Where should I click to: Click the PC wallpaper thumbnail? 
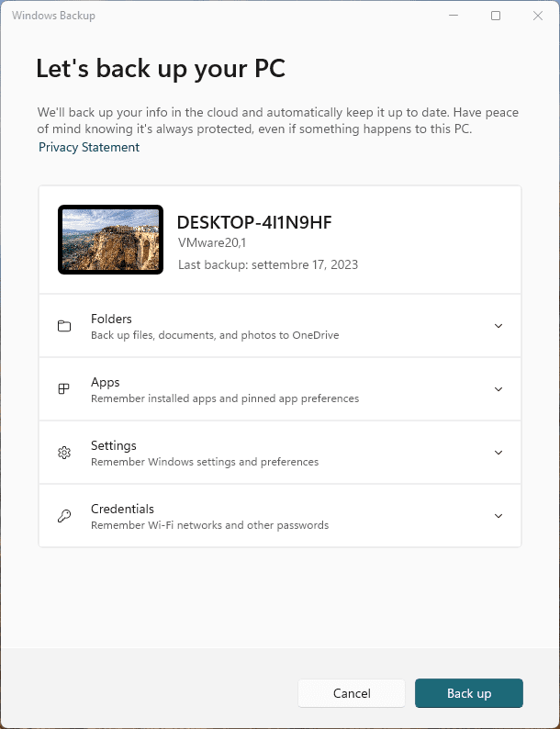coord(110,240)
